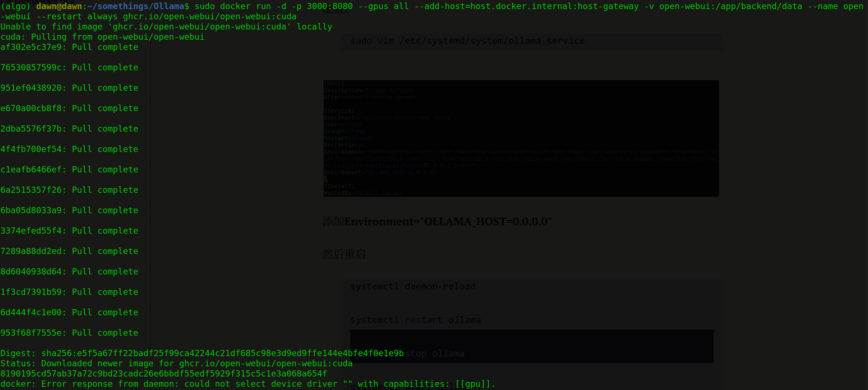868x390 pixels.
Task: Click the '[Service]' line in the service file image
Action: pyautogui.click(x=339, y=111)
